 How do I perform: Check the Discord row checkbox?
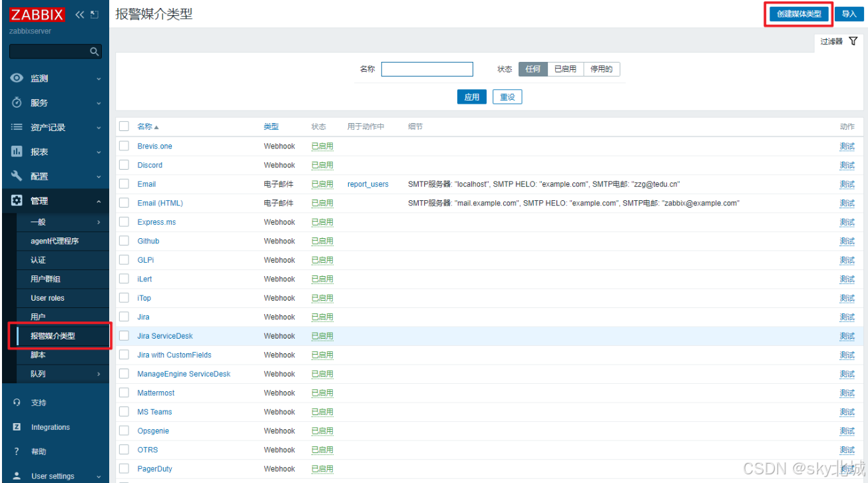(124, 165)
